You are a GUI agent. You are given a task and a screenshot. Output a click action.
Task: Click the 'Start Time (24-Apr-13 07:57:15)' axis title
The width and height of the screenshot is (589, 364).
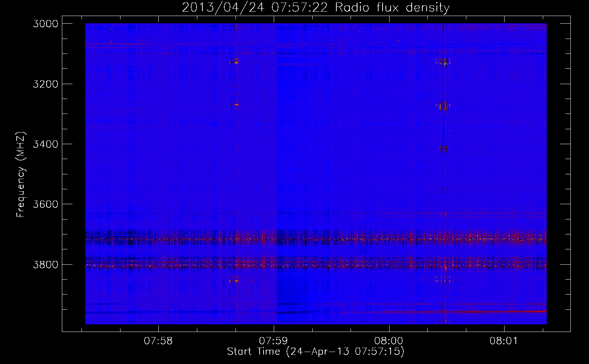click(x=316, y=352)
